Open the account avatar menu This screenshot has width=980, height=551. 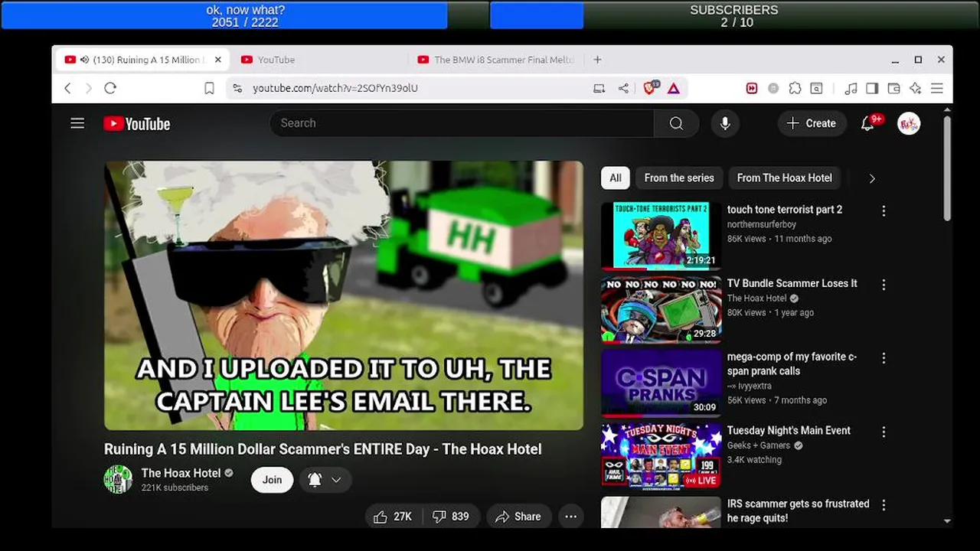pos(909,123)
